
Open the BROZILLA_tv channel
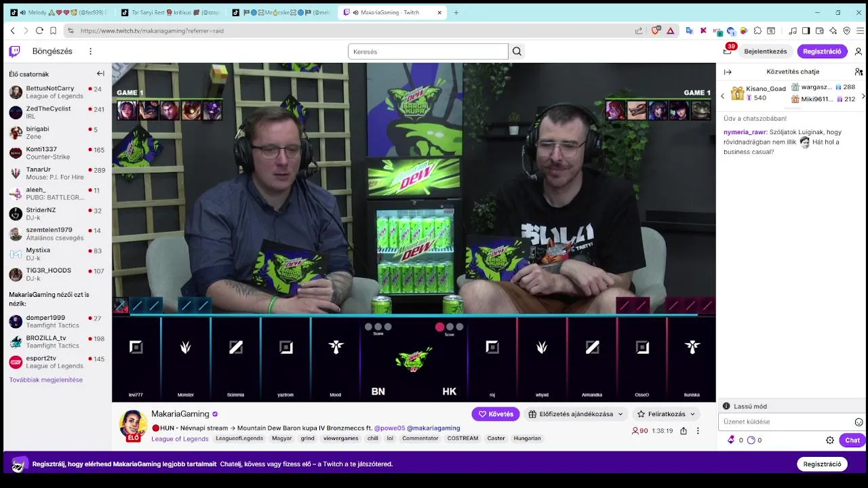[x=56, y=342]
